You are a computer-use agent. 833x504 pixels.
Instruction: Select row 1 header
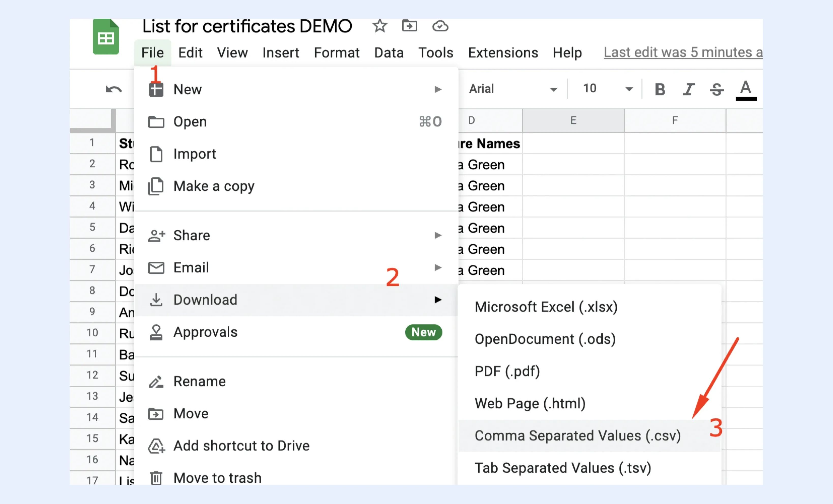[92, 143]
